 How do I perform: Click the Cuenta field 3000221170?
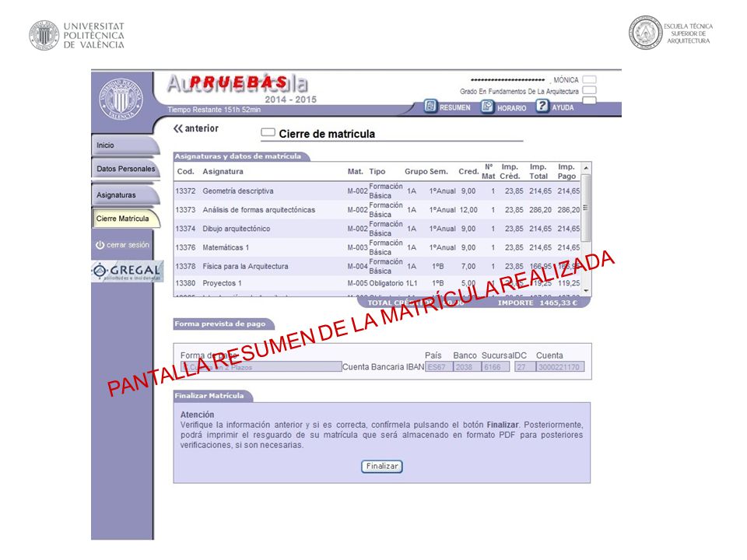pyautogui.click(x=560, y=366)
